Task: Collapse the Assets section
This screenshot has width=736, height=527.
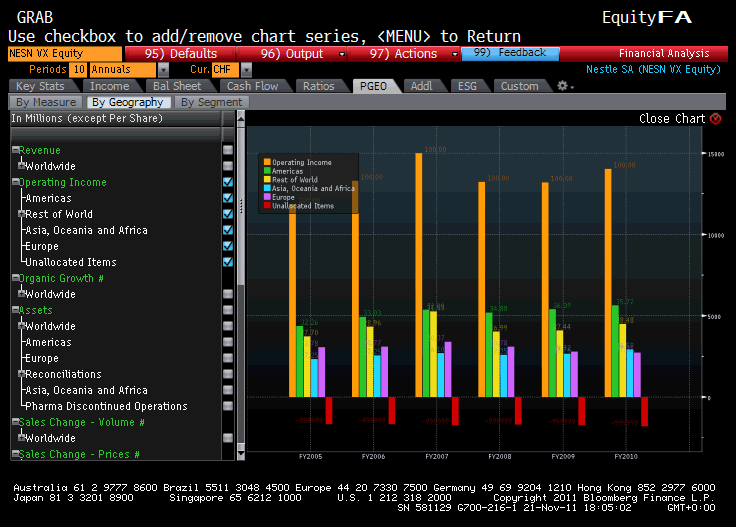Action: 15,311
